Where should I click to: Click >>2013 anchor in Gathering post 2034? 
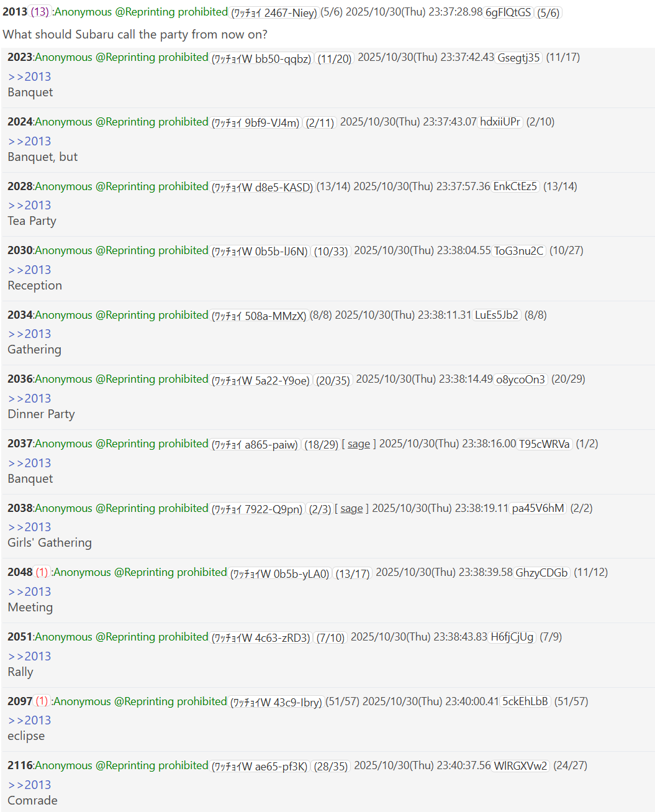click(x=29, y=334)
